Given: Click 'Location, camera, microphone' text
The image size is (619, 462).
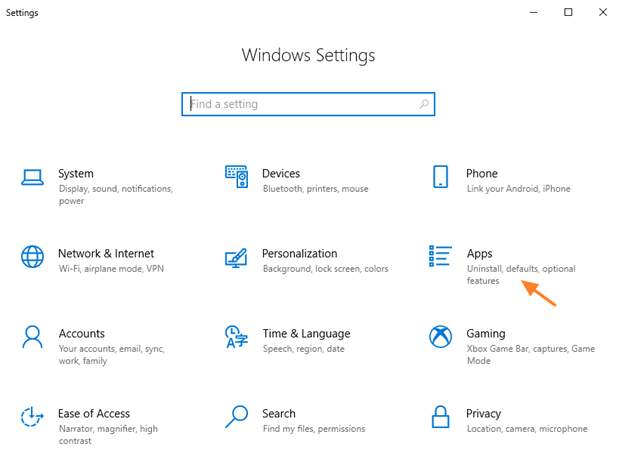Looking at the screenshot, I should (527, 429).
